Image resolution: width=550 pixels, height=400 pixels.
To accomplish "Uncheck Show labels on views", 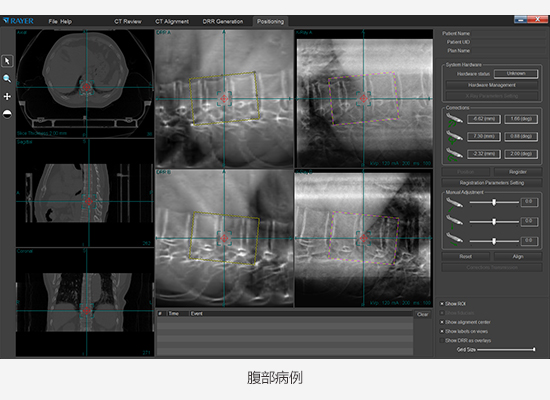I will coord(442,331).
